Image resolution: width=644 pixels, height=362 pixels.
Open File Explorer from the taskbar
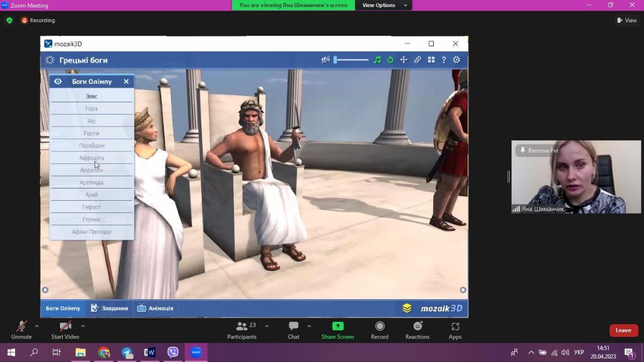(80, 352)
